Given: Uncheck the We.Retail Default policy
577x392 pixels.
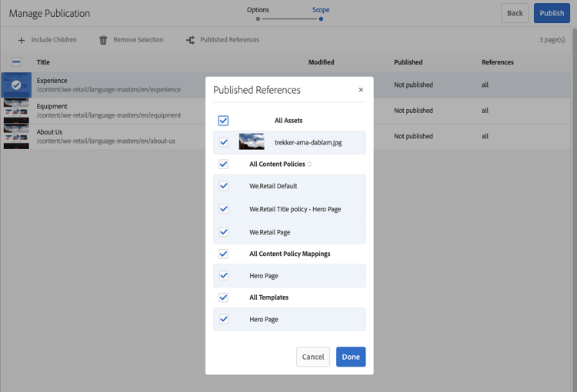Looking at the screenshot, I should pyautogui.click(x=223, y=186).
